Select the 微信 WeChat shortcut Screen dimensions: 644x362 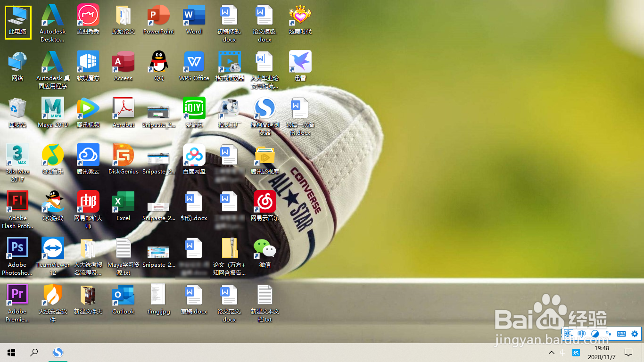tap(265, 253)
